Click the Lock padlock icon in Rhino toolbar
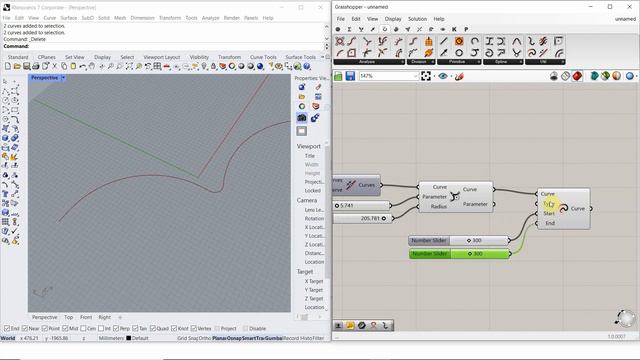640x360 pixels. click(x=213, y=66)
